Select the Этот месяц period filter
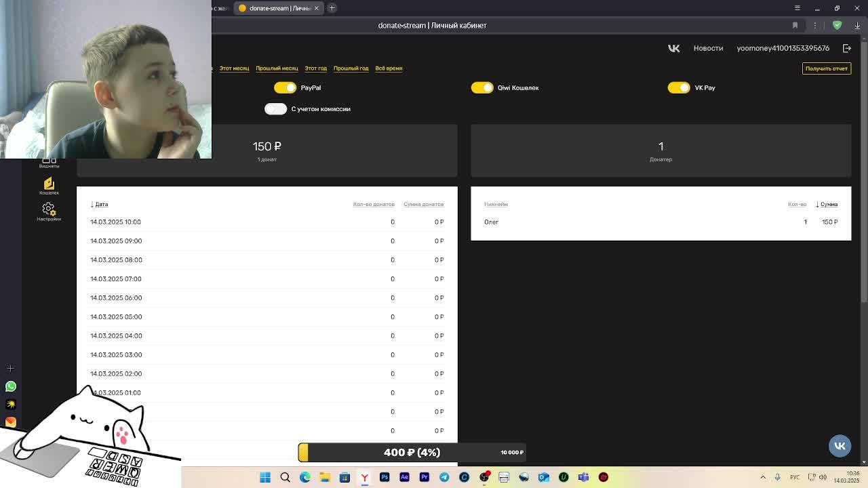This screenshot has height=488, width=868. coord(234,68)
